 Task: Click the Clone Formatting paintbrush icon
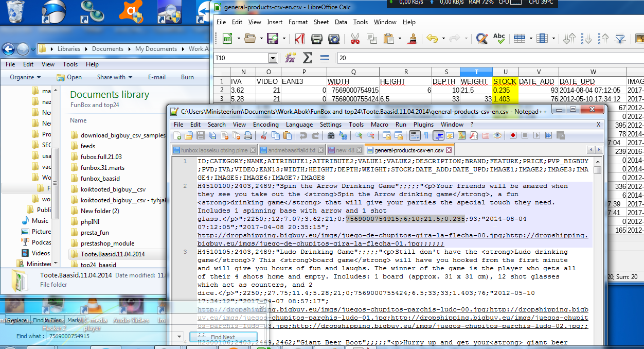412,39
